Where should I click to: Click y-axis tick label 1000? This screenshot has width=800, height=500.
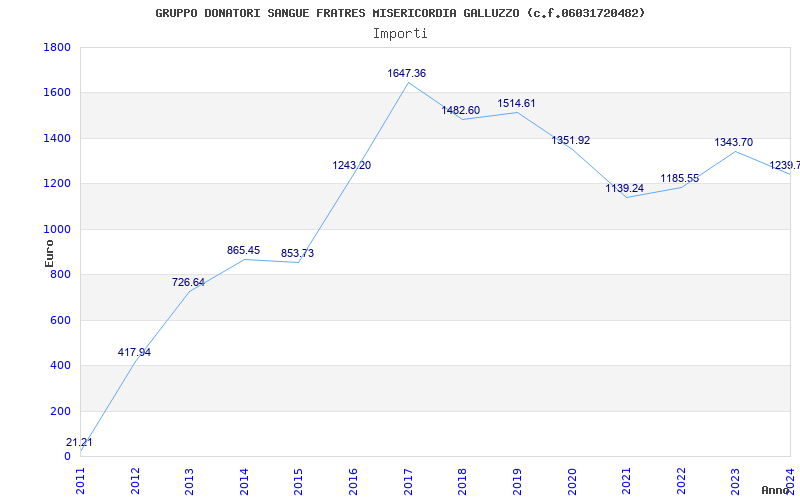(x=57, y=230)
